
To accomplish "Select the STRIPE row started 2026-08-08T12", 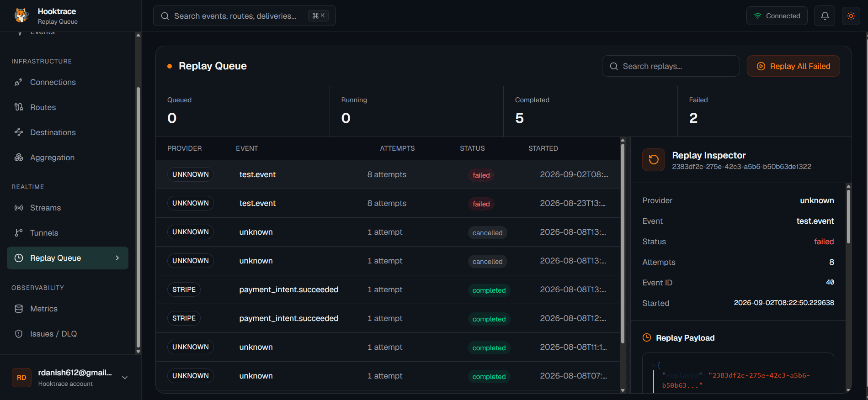I will point(388,318).
